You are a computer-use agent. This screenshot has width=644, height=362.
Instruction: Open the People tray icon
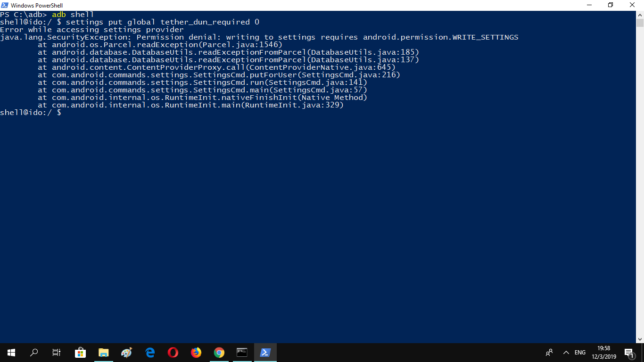[x=549, y=353]
